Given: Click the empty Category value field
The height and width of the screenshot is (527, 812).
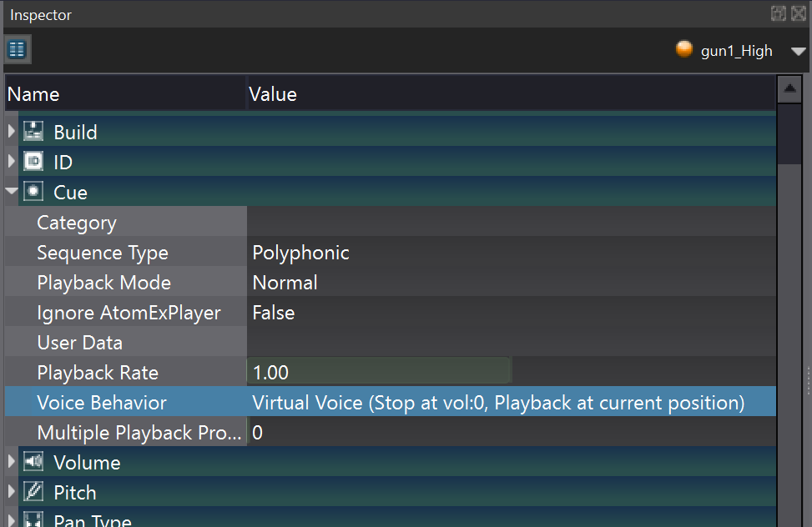Looking at the screenshot, I should pos(512,223).
